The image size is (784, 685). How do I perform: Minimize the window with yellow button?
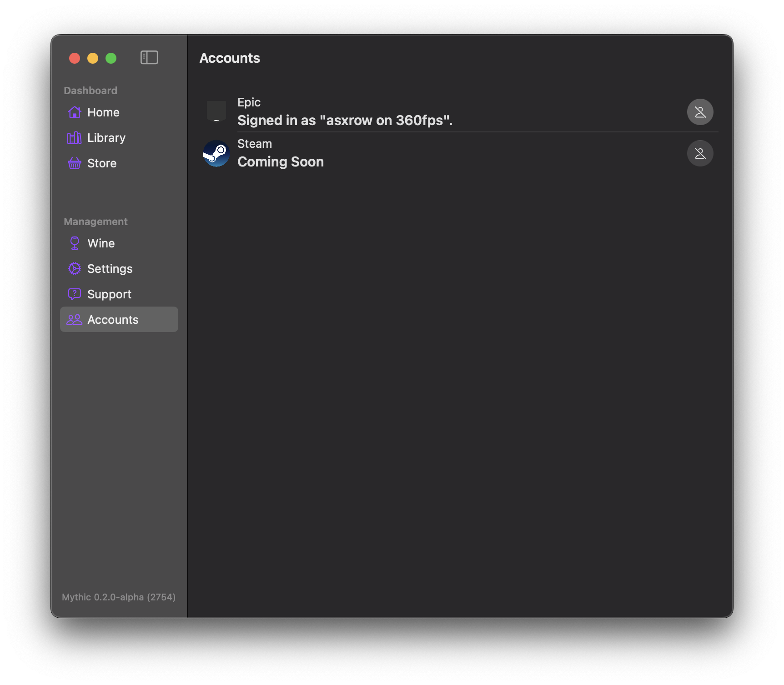click(x=93, y=58)
